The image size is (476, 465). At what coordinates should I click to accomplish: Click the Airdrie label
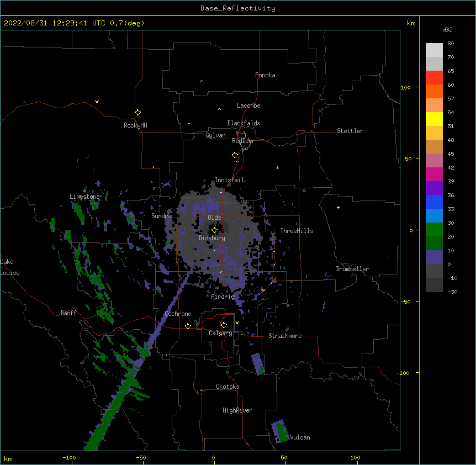coord(223,297)
